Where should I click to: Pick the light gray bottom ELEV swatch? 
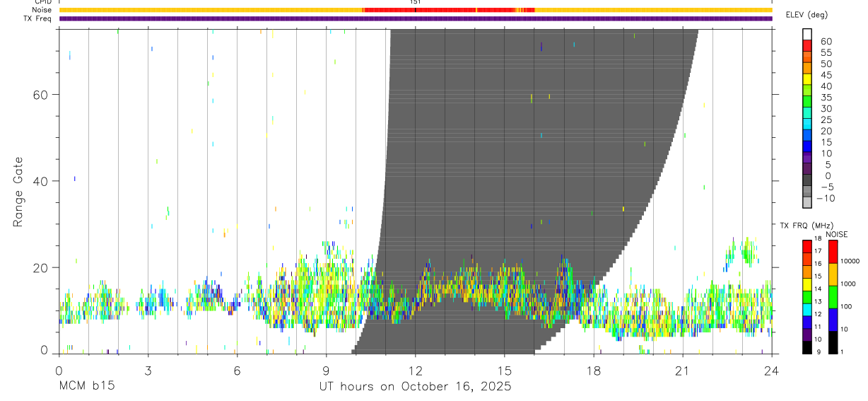pyautogui.click(x=807, y=202)
